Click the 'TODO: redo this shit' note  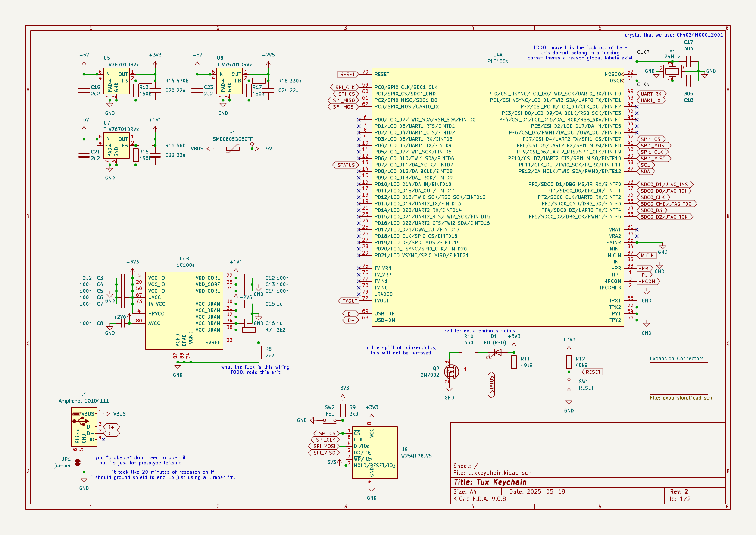pos(255,372)
